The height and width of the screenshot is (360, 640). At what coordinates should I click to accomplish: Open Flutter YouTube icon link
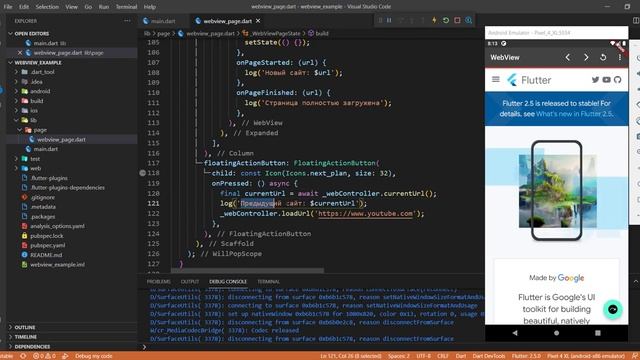[607, 80]
